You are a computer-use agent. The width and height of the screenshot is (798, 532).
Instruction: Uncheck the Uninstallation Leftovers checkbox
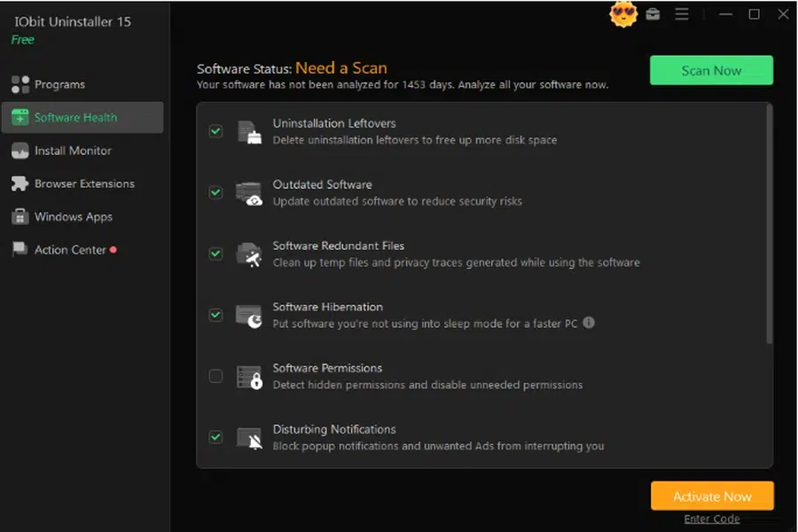(x=215, y=131)
